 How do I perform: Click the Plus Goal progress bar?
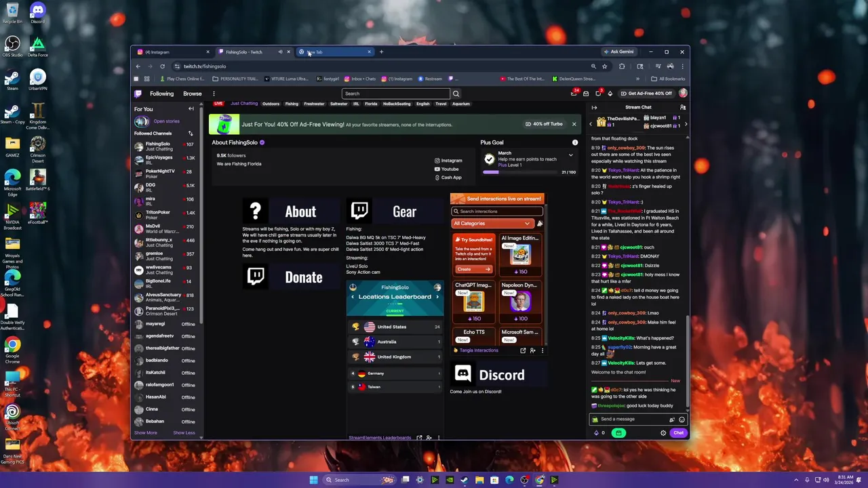(520, 172)
